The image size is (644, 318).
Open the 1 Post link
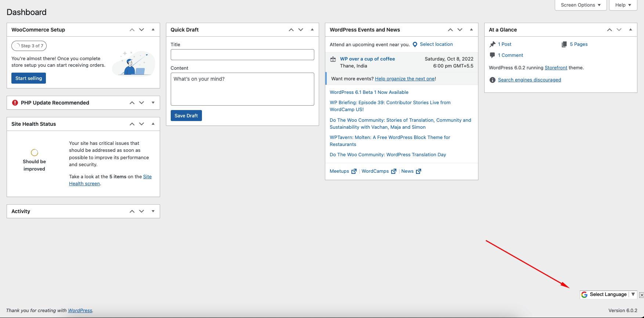click(504, 44)
